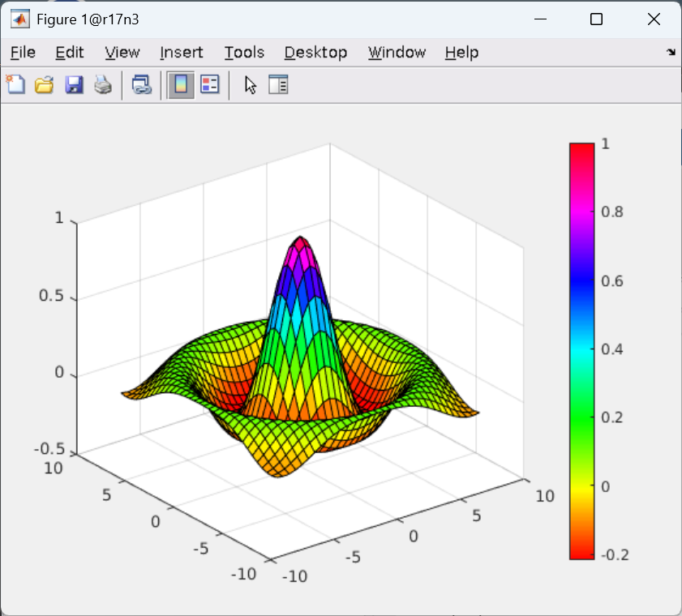
Task: Open a file with the folder icon
Action: pos(44,84)
